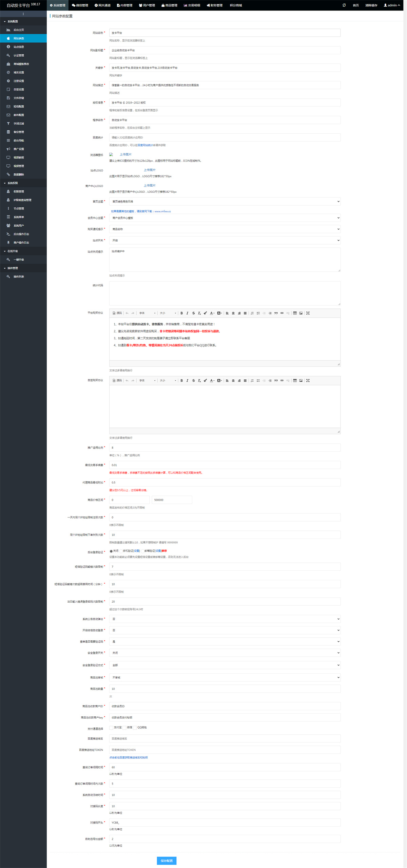Click Italic in the 自签购买协议 editor toolbar
This screenshot has height=868, width=407.
coord(187,380)
